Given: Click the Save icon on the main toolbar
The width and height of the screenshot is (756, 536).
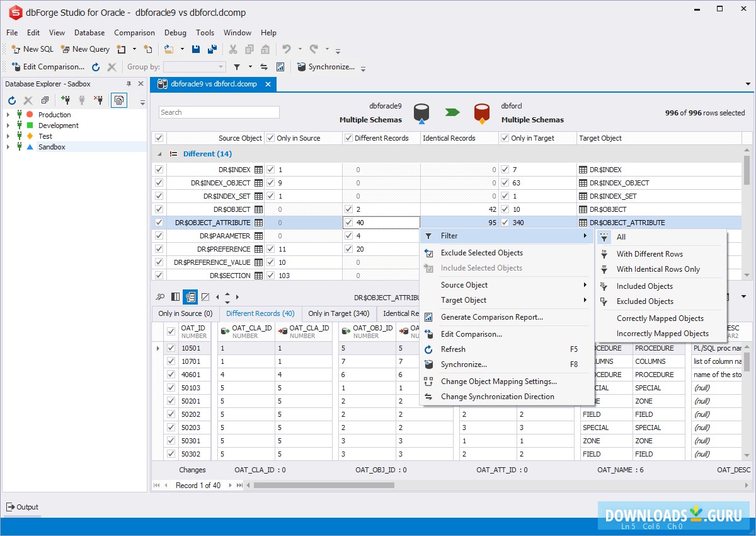Looking at the screenshot, I should pos(196,49).
